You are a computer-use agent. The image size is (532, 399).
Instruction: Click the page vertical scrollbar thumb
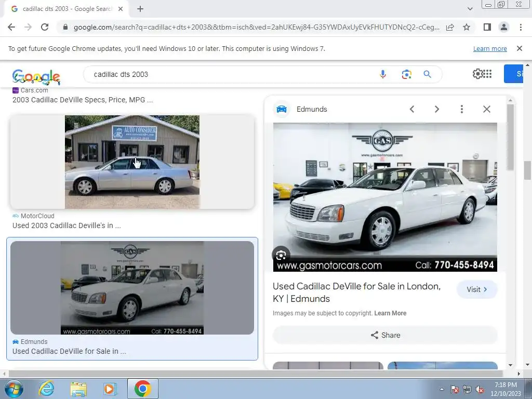(527, 170)
